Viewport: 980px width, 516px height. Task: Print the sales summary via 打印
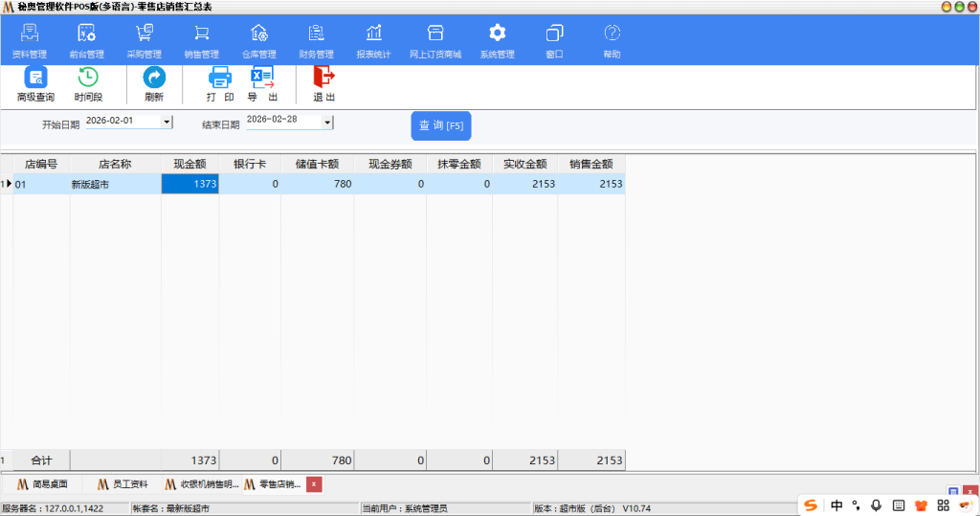[x=220, y=84]
